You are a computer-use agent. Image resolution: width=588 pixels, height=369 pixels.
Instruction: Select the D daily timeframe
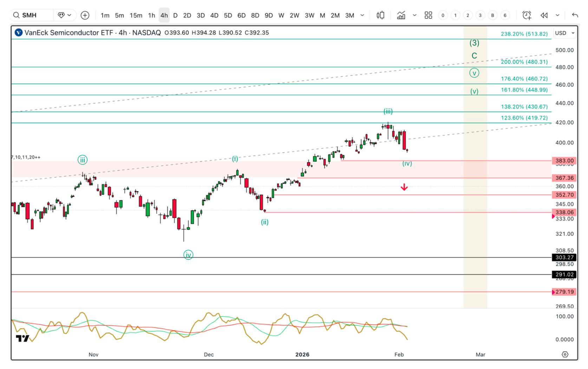point(175,15)
